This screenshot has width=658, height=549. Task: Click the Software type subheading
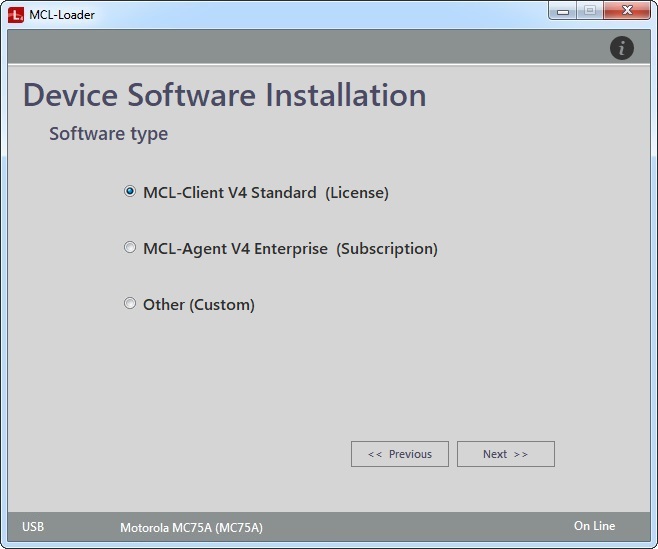109,134
